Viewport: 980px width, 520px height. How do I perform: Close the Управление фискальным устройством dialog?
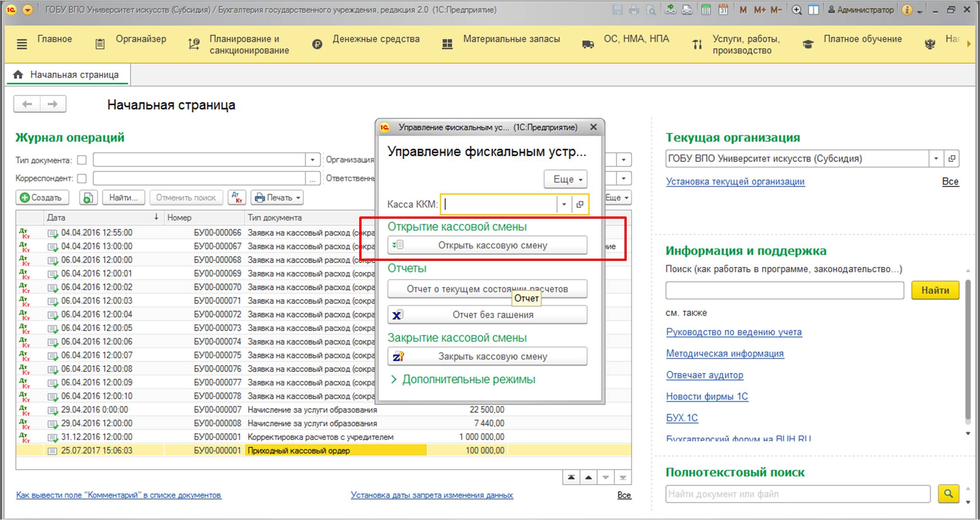(x=593, y=127)
